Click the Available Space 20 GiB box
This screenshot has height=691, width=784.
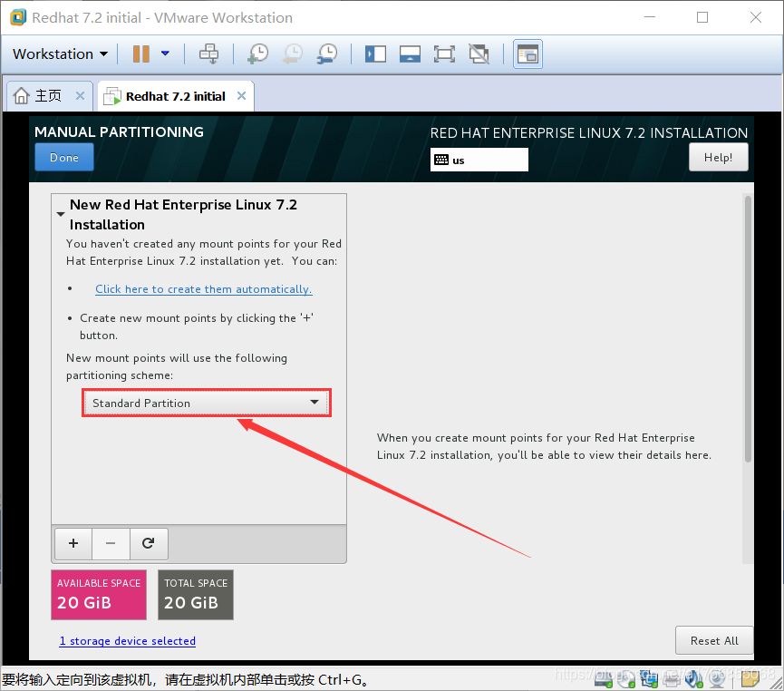99,595
